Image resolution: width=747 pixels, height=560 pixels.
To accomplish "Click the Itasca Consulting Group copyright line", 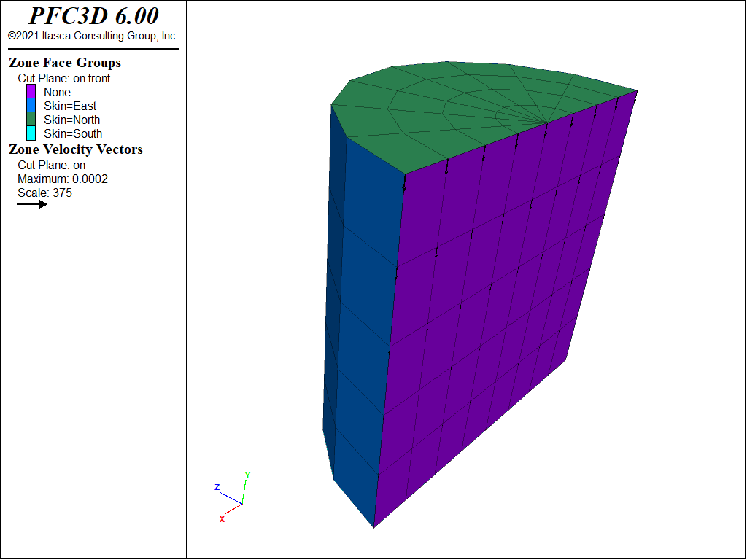I will pos(93,36).
